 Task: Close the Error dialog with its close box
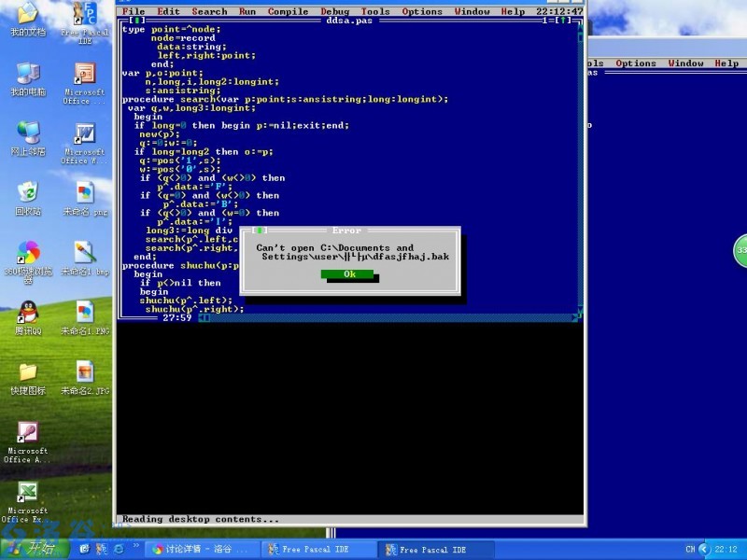pyautogui.click(x=260, y=230)
